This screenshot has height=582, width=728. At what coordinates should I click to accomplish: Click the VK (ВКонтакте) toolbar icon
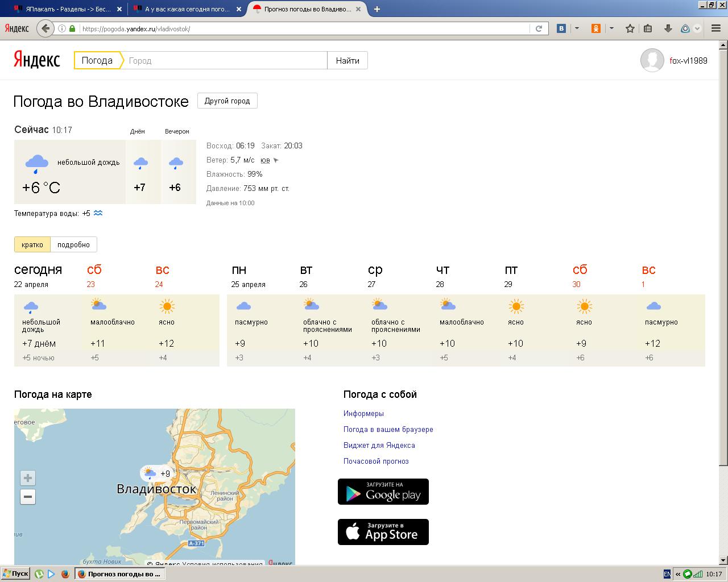[x=561, y=28]
